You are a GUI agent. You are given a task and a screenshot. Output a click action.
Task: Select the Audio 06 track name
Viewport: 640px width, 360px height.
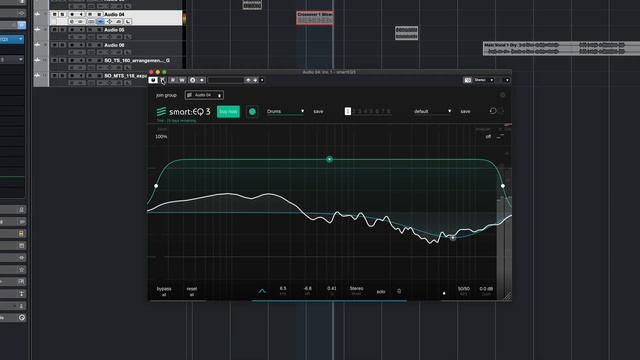(114, 45)
